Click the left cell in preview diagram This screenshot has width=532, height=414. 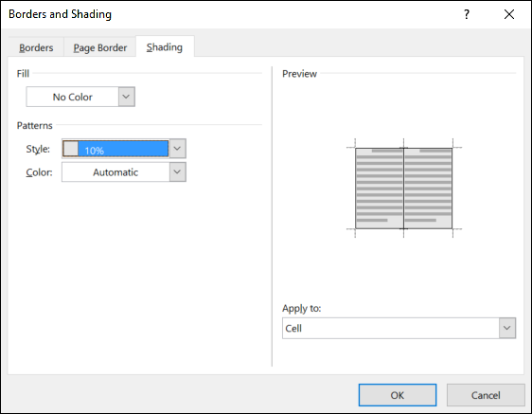(380, 189)
